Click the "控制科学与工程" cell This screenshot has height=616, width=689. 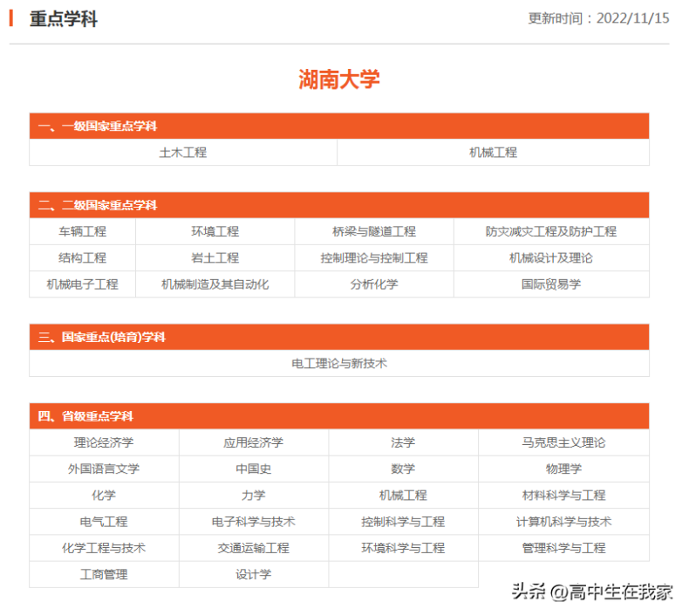(x=404, y=522)
